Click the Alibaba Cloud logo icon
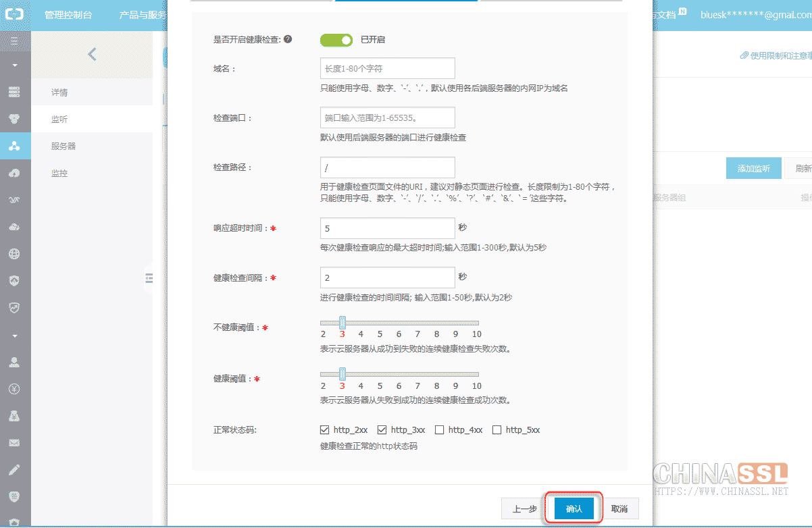 15,15
